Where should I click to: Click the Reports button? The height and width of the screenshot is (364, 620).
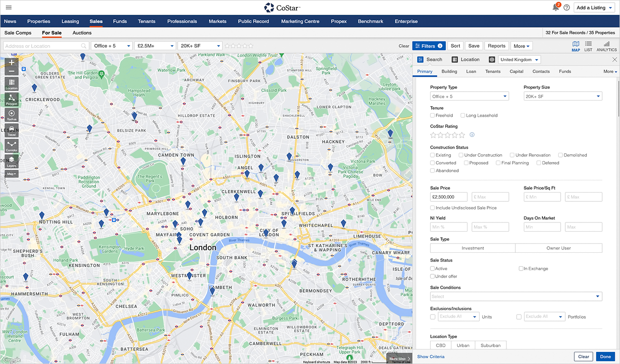(497, 46)
